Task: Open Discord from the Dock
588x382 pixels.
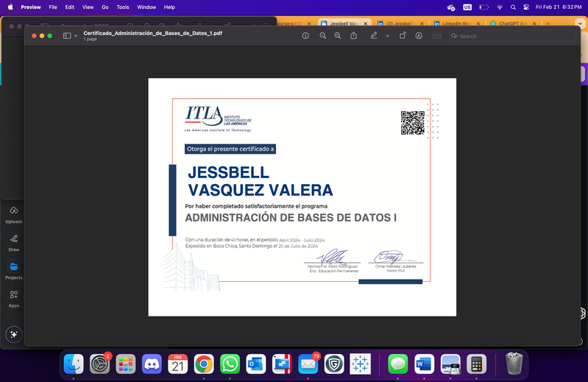Action: 152,364
